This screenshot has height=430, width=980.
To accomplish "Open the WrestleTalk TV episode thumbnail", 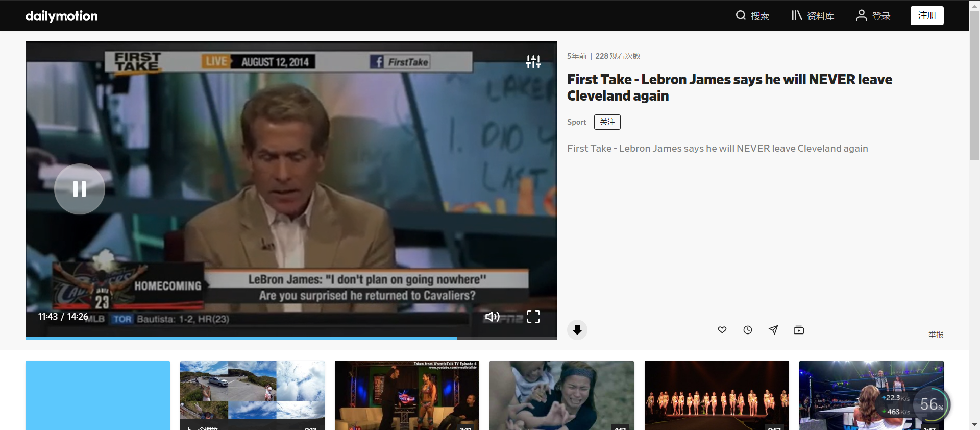I will pyautogui.click(x=407, y=395).
